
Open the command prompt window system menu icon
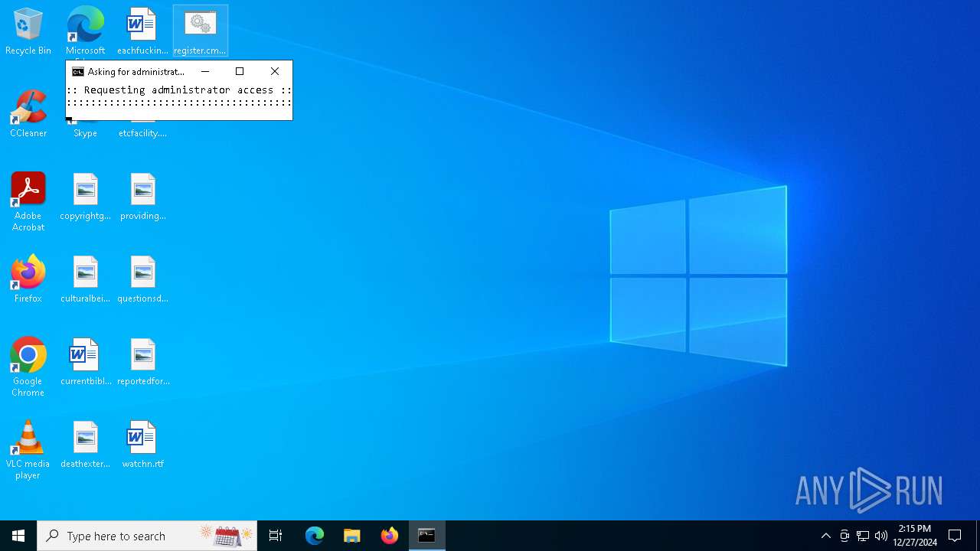tap(78, 72)
